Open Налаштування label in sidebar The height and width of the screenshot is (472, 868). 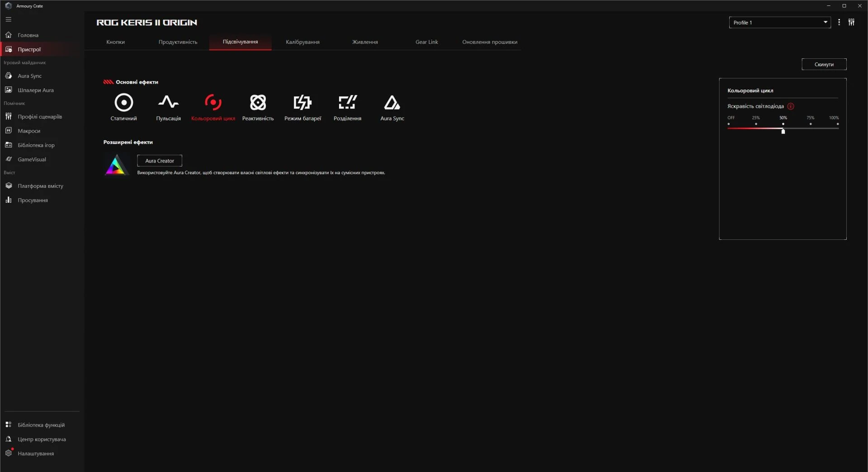click(x=36, y=453)
